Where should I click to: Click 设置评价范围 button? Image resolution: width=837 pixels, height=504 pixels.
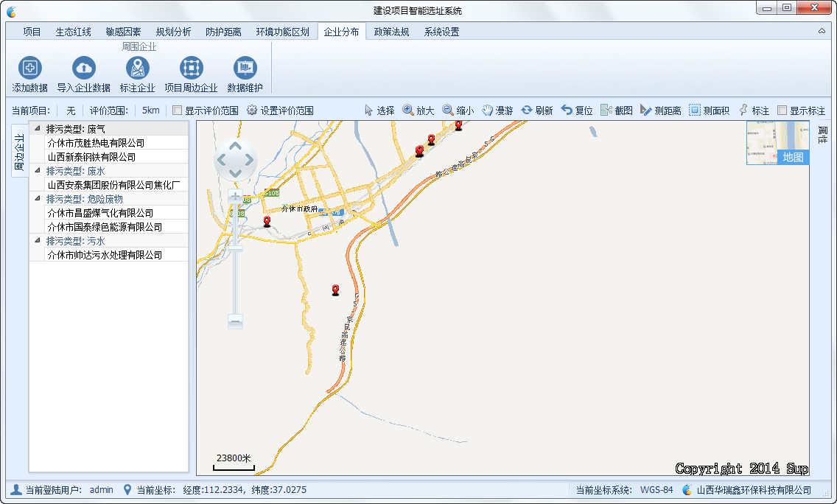pos(280,111)
